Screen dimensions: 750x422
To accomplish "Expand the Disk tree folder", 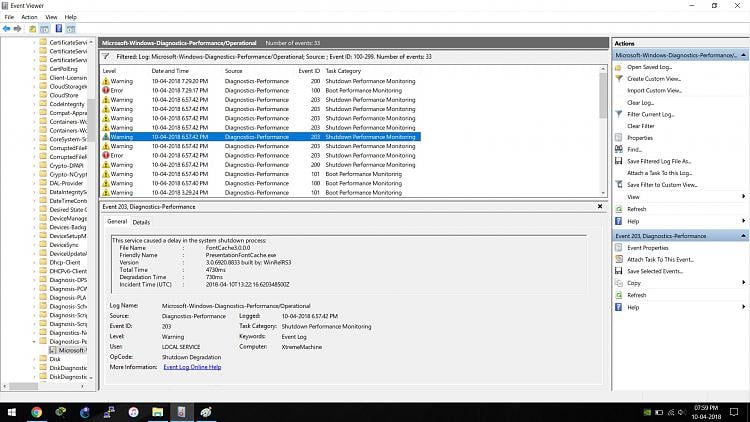I will pyautogui.click(x=34, y=359).
